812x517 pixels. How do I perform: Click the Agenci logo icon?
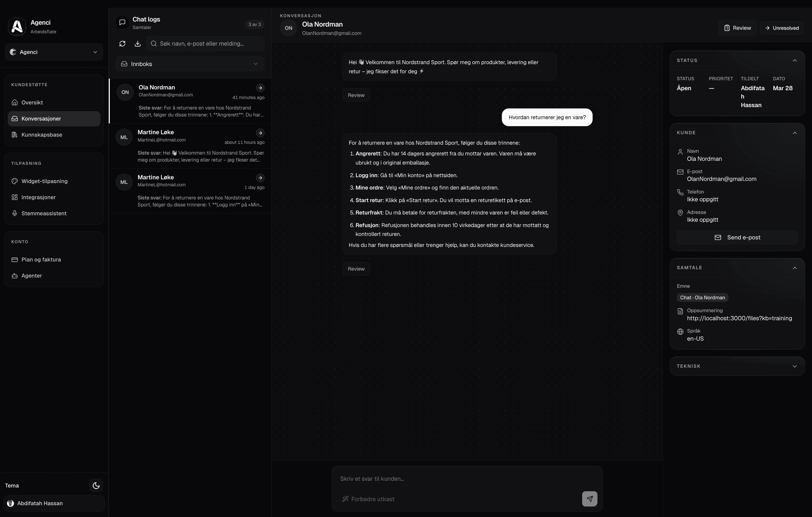click(x=17, y=26)
